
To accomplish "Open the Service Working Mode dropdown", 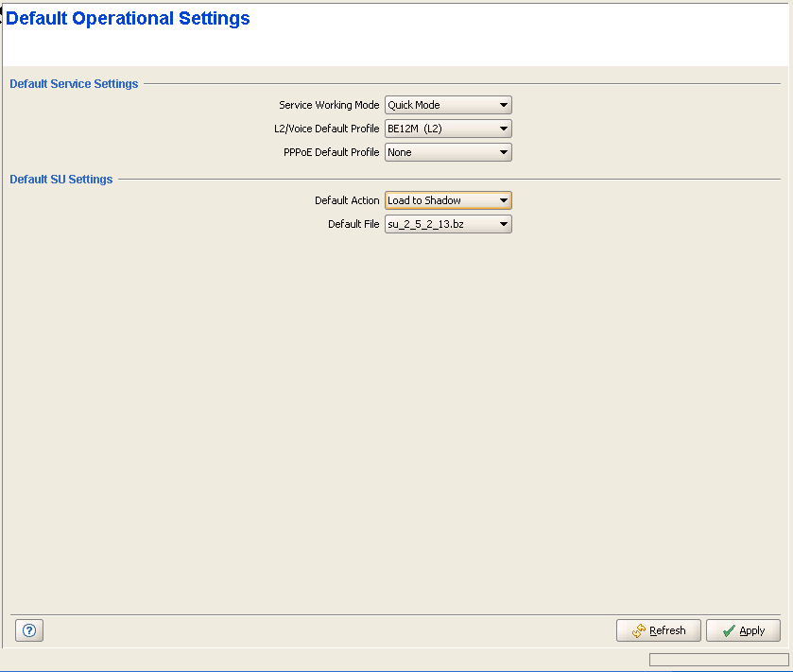I will (447, 105).
